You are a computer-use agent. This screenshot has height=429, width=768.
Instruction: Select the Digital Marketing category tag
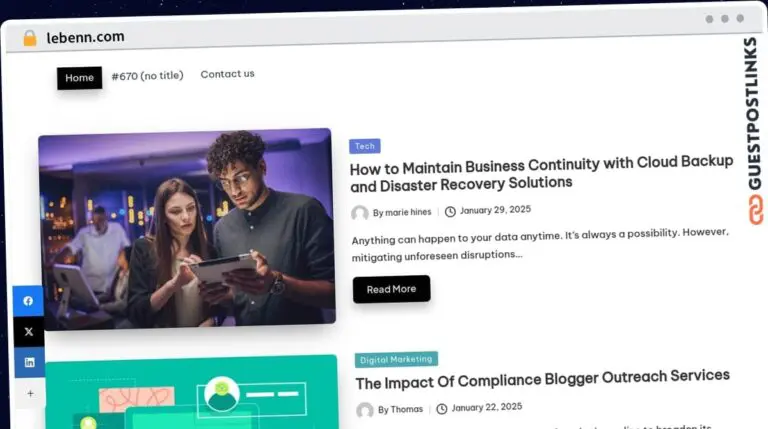396,359
